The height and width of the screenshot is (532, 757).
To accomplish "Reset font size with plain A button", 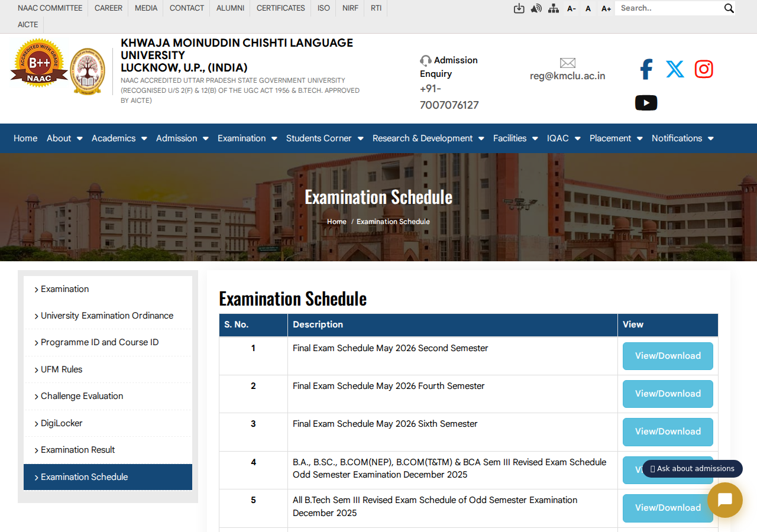I will (588, 8).
